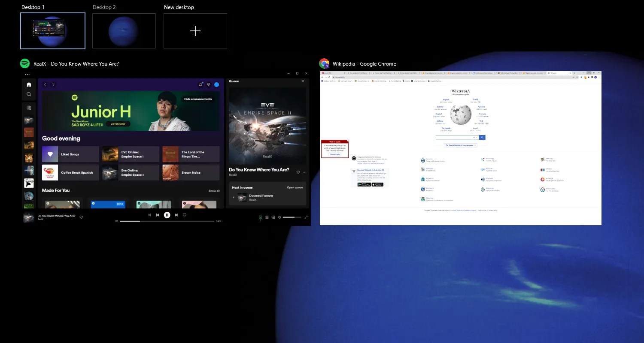Open the Spotify app menu ellipsis
This screenshot has height=343, width=644.
[x=27, y=74]
